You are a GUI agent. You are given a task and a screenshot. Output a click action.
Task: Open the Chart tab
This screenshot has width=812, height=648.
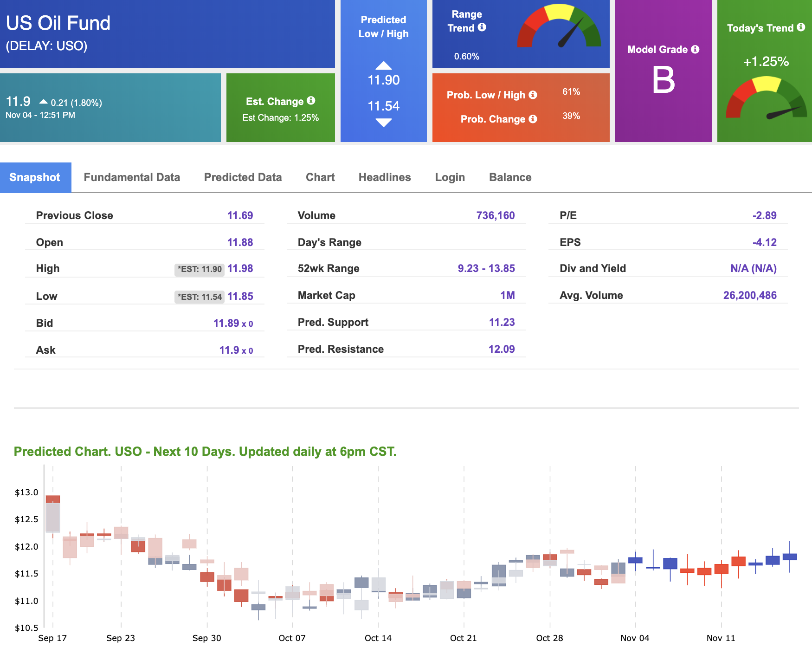320,177
